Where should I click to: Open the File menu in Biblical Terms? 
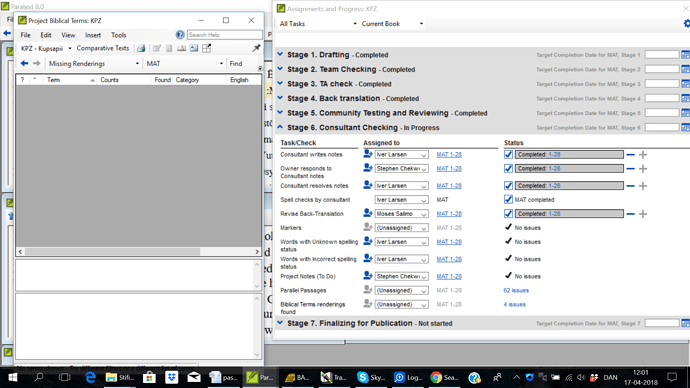[26, 35]
